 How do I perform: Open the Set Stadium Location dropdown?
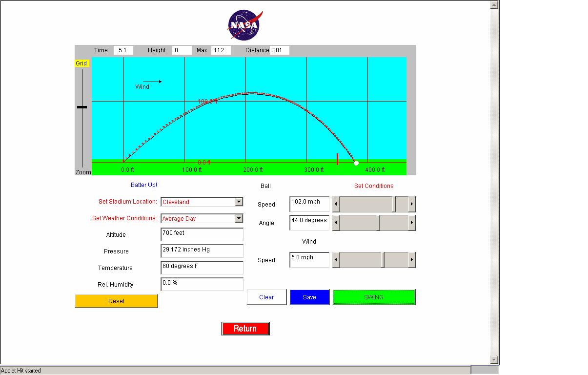tap(202, 202)
